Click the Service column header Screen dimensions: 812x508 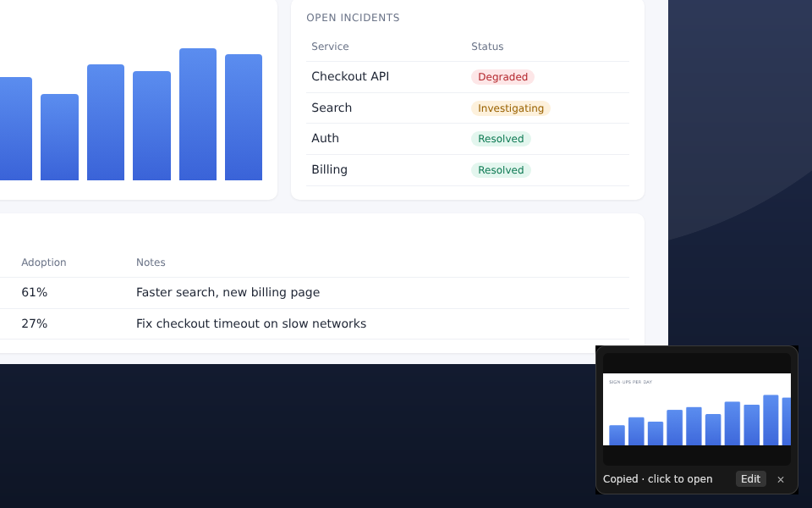click(x=330, y=46)
